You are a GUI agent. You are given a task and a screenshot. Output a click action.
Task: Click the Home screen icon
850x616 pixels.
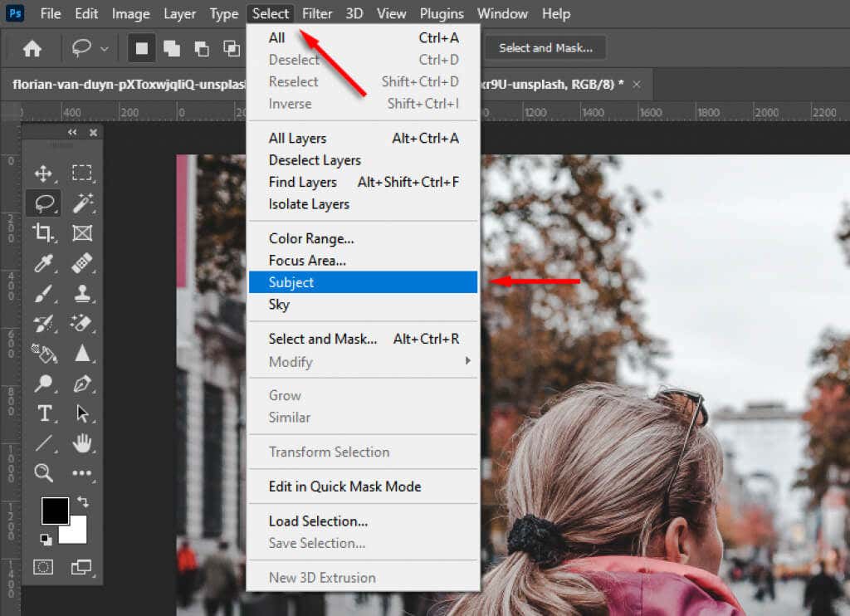point(32,48)
